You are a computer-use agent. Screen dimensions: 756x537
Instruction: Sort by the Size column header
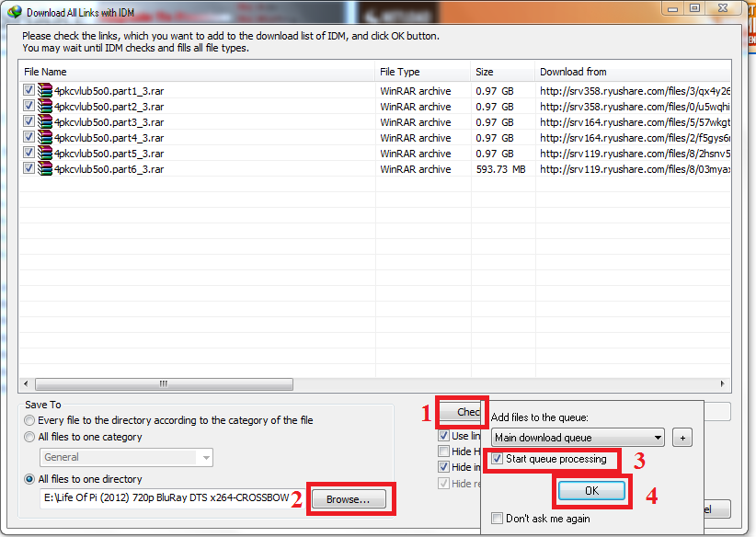[503, 72]
